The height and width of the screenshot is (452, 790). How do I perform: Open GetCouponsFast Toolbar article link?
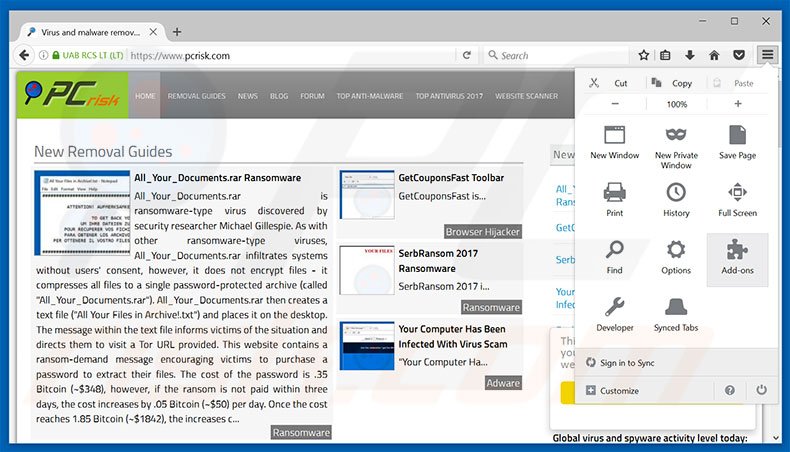451,178
